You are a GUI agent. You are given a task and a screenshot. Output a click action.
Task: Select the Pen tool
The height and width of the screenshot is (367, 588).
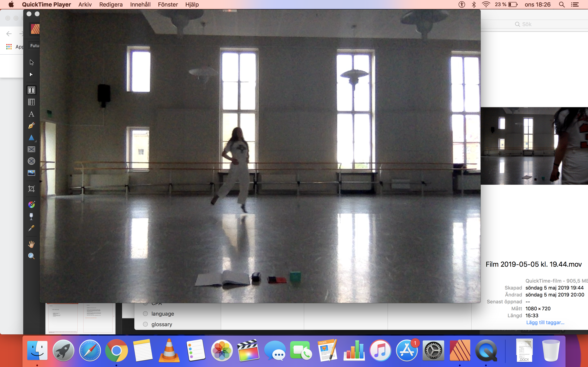point(31,126)
